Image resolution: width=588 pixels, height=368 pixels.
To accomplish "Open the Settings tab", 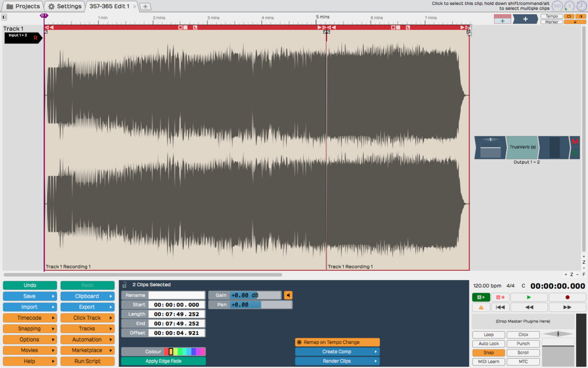I will (65, 6).
